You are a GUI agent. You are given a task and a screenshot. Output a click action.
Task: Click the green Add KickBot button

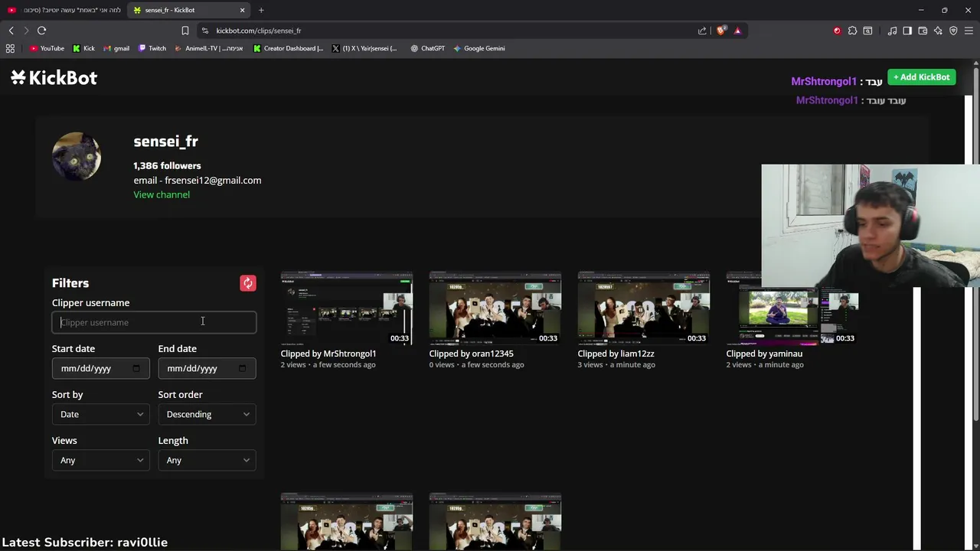tap(922, 77)
